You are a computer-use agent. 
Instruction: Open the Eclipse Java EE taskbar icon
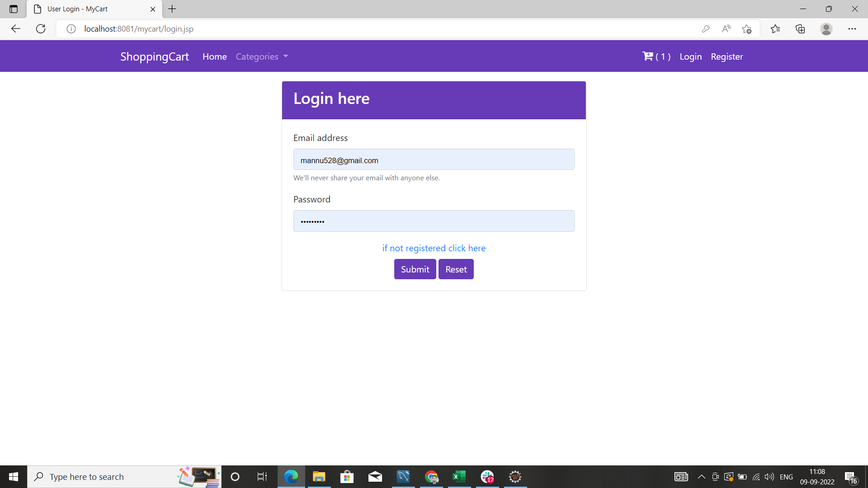[x=515, y=476]
